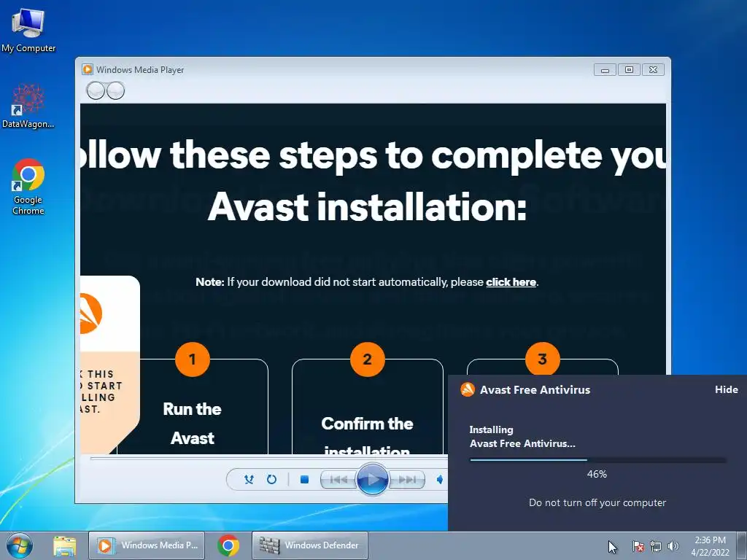Image resolution: width=747 pixels, height=560 pixels.
Task: Switch to Windows Media Player taskbar button
Action: [x=147, y=545]
